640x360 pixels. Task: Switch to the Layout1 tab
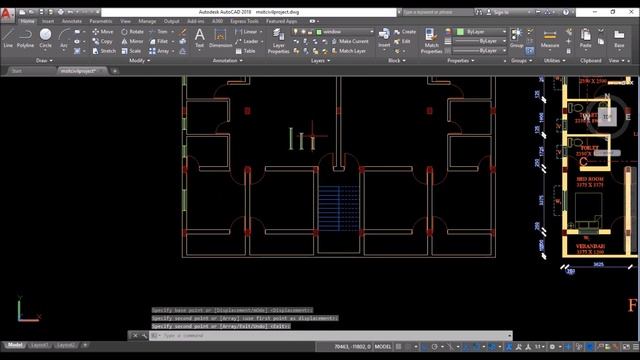39,345
